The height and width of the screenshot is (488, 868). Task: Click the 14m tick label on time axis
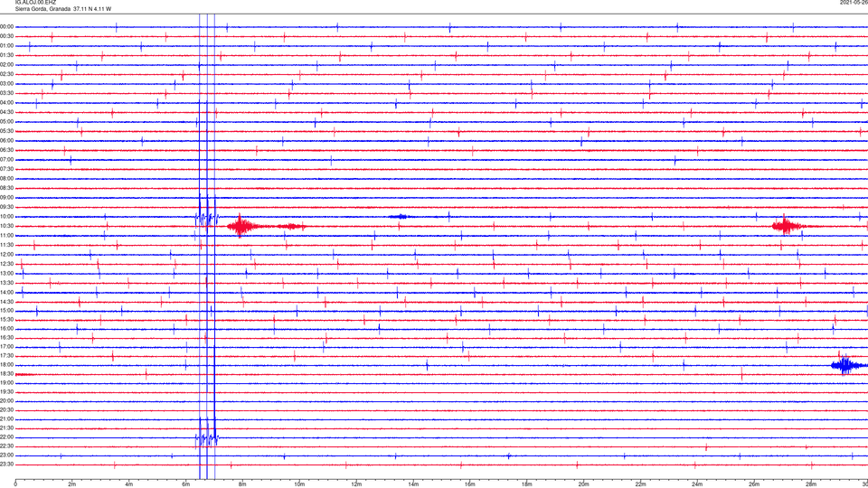(x=413, y=484)
